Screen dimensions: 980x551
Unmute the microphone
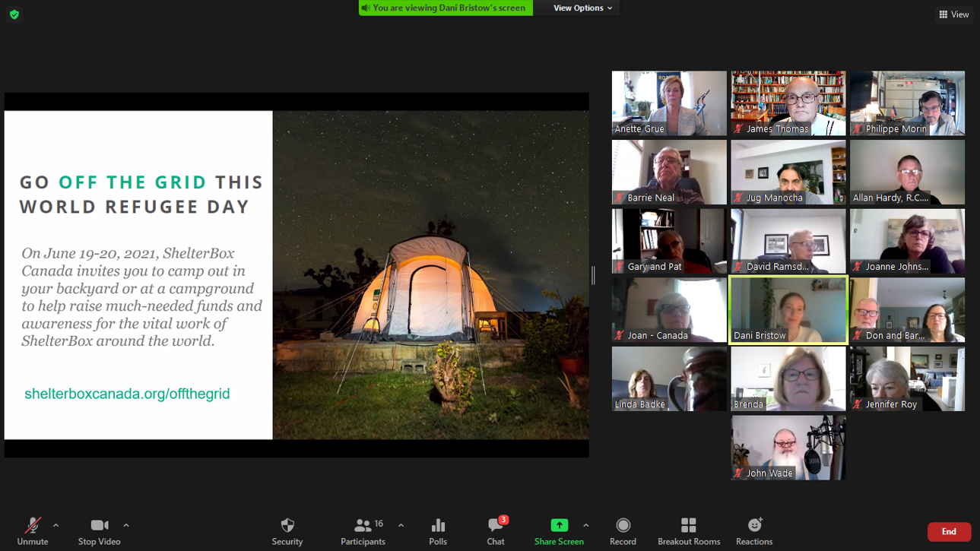click(x=32, y=531)
